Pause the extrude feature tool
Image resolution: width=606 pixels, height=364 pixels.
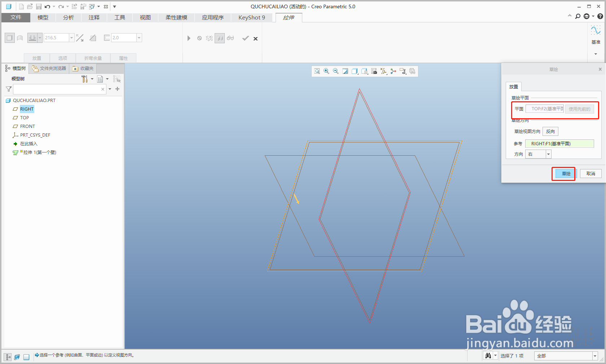[189, 38]
